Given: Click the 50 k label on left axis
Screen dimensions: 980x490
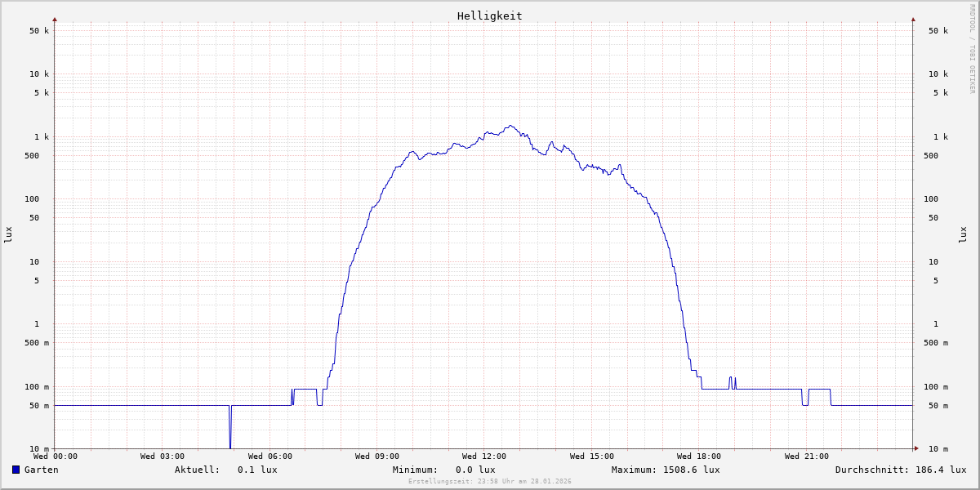Looking at the screenshot, I should [x=39, y=31].
